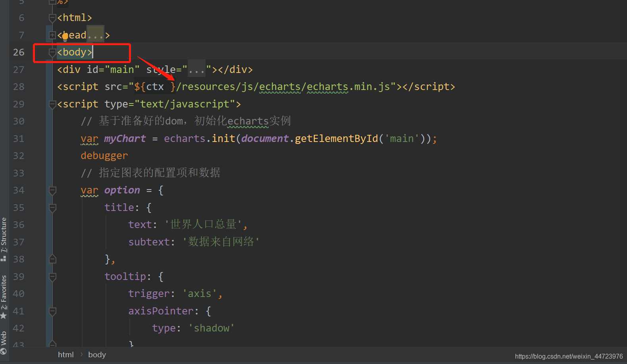Click the echarts.init call
Viewport: 627px width, 364px height.
200,138
